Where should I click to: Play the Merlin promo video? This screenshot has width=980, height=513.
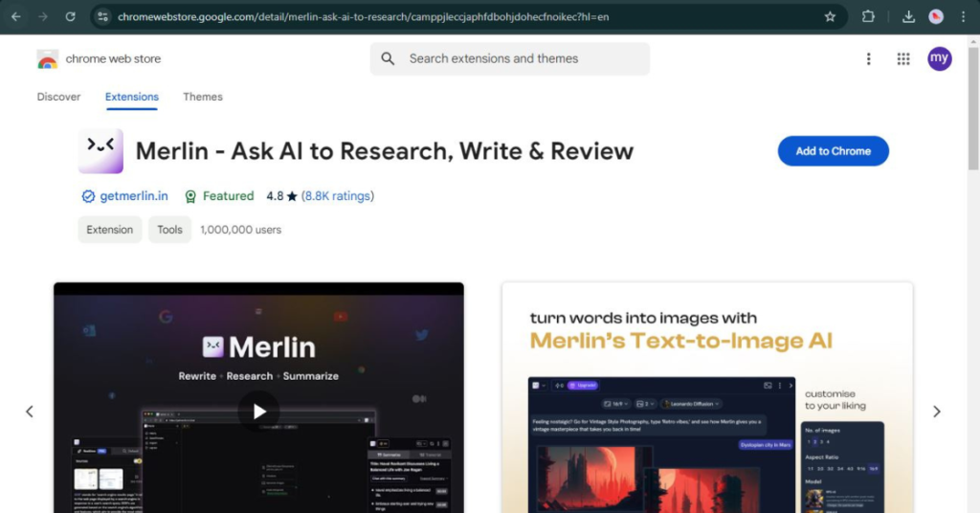click(258, 412)
